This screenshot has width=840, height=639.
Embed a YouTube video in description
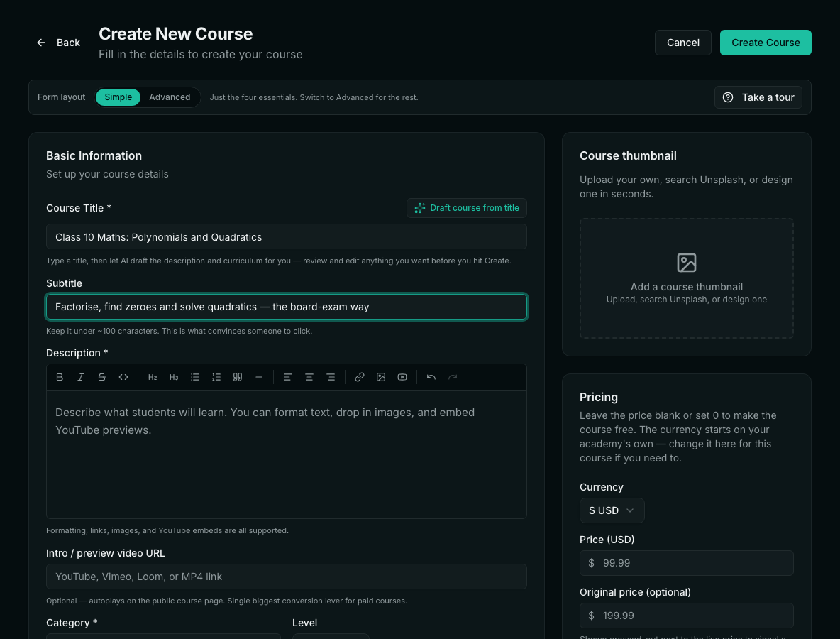[x=402, y=378]
